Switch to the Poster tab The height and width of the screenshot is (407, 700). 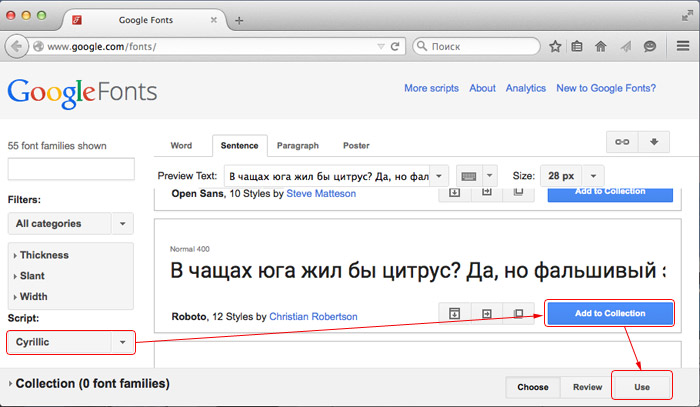[x=356, y=145]
